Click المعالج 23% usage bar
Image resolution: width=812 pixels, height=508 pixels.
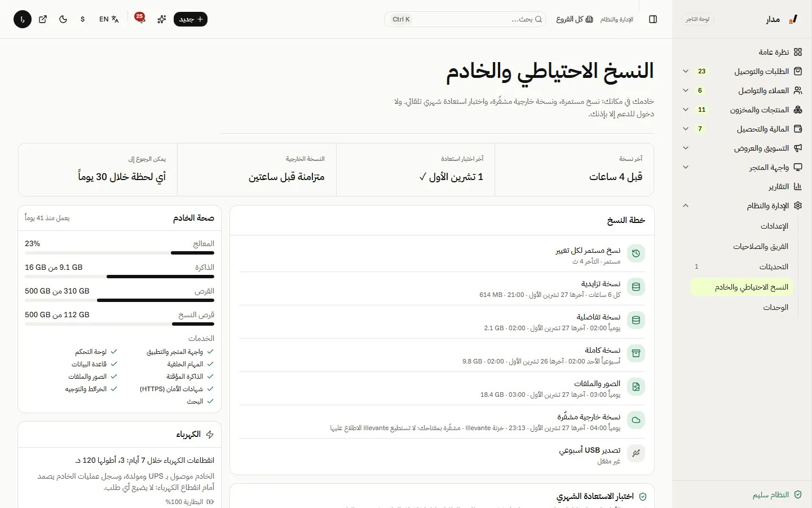tap(120, 253)
